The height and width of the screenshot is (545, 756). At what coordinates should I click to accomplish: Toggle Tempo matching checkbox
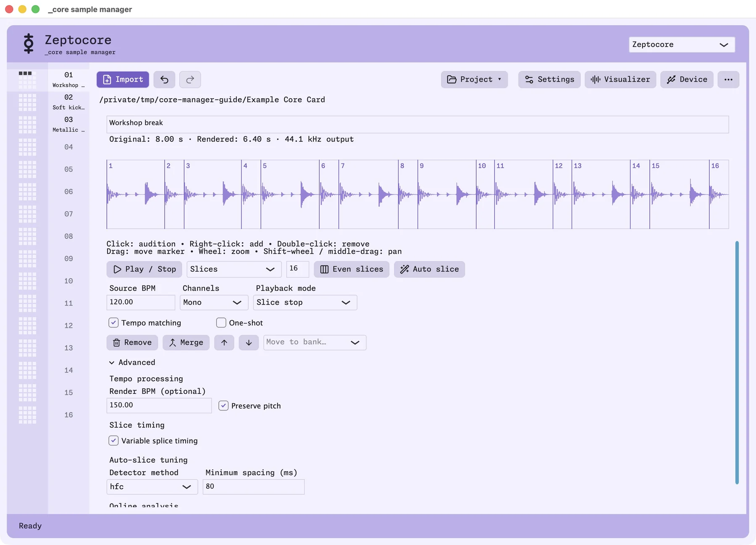pos(113,322)
